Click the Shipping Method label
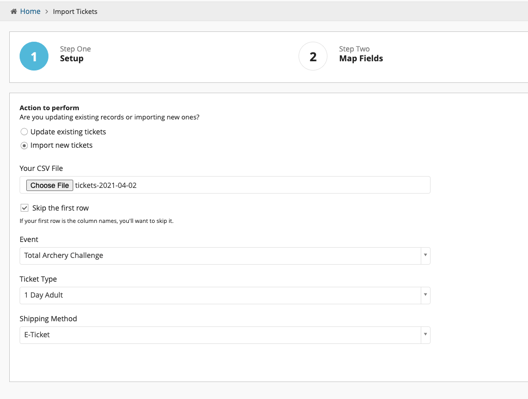 click(x=48, y=319)
